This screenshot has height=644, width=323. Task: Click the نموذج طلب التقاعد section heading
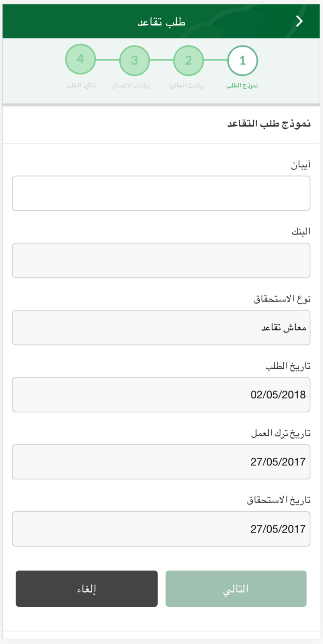(269, 123)
